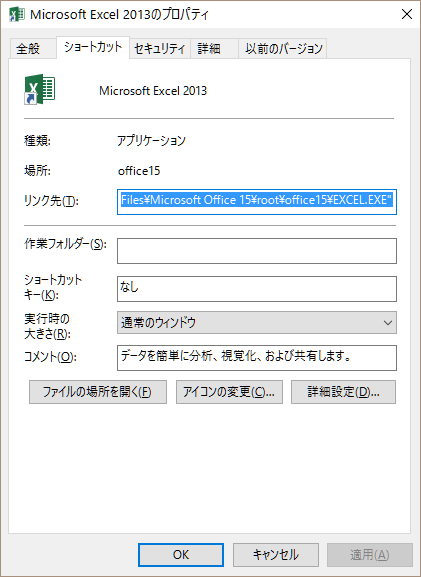Open the セキュリティ tab
This screenshot has width=421, height=577.
(x=160, y=48)
